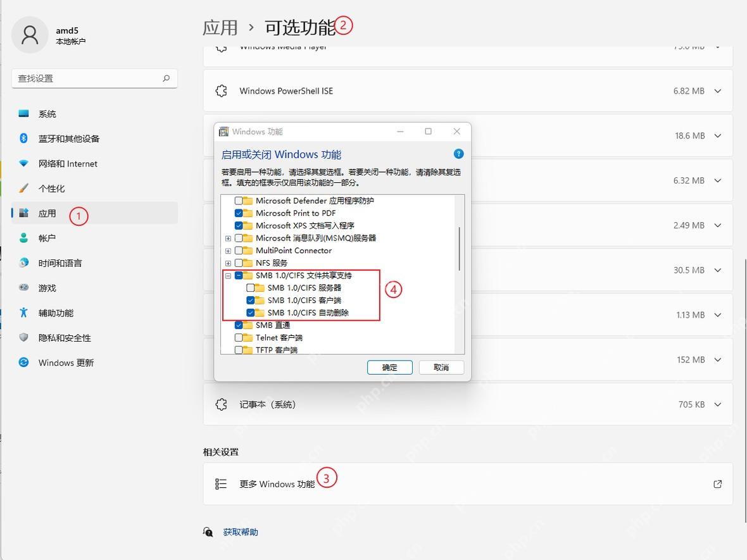Expand the 152 MB feature chevron
The height and width of the screenshot is (560, 747).
717,359
